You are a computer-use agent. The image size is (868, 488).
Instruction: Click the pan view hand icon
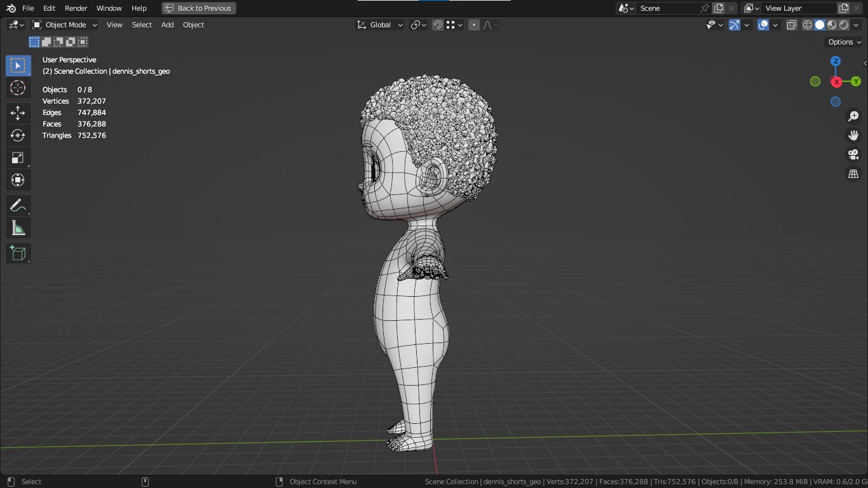click(853, 135)
